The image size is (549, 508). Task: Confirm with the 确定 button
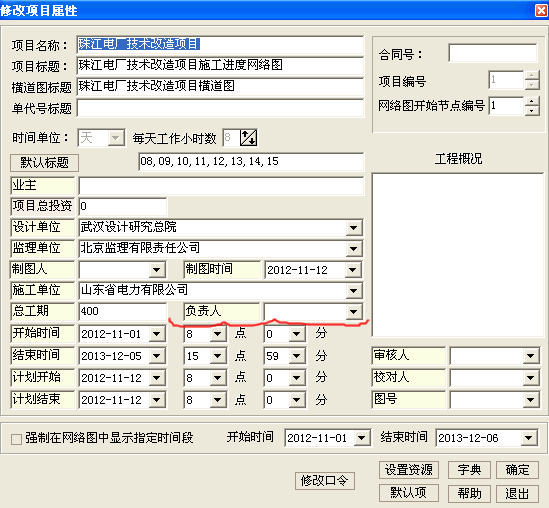517,470
